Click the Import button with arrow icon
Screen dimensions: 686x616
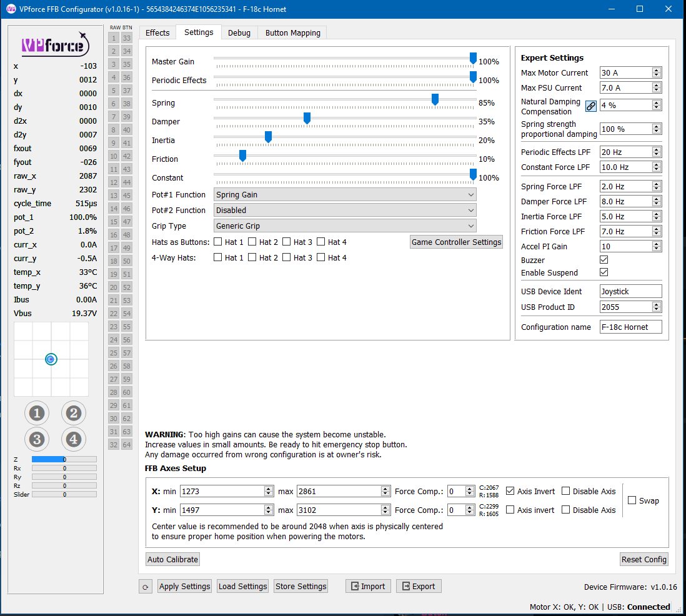pyautogui.click(x=367, y=586)
